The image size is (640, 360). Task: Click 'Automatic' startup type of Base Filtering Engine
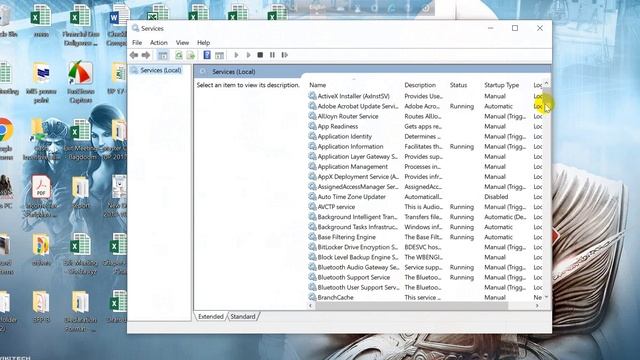coord(498,237)
